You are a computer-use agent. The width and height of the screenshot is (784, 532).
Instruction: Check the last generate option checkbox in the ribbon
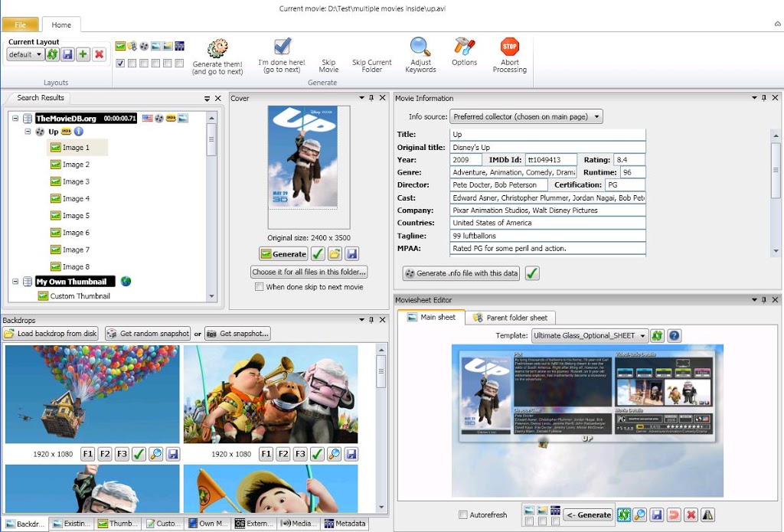179,63
